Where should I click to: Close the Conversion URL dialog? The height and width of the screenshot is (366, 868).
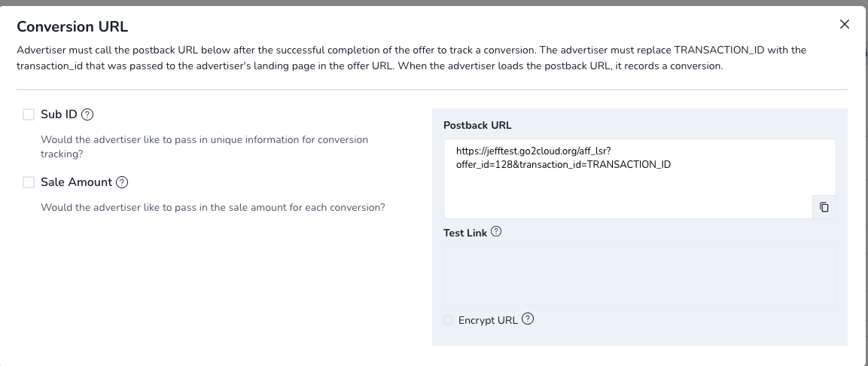(844, 24)
